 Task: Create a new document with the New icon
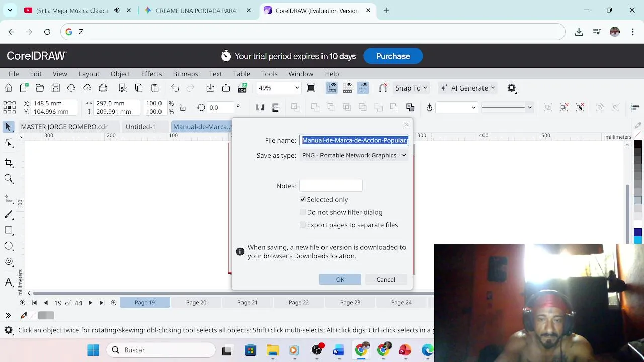coord(24,88)
